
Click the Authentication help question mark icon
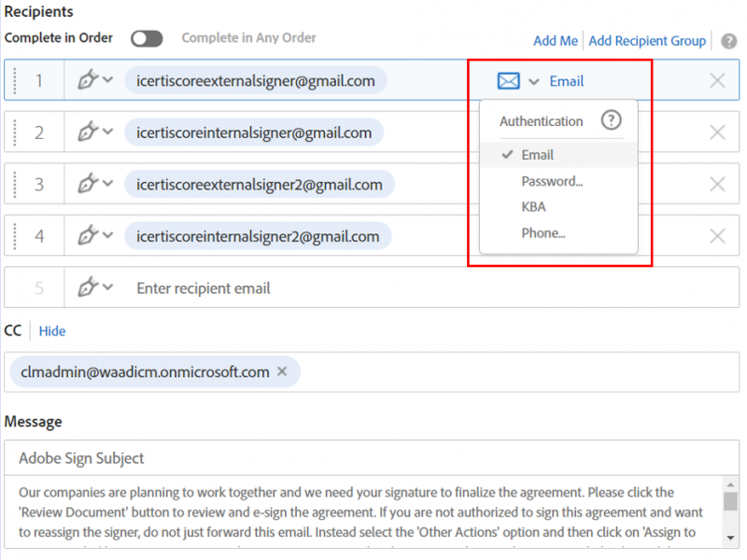[611, 120]
